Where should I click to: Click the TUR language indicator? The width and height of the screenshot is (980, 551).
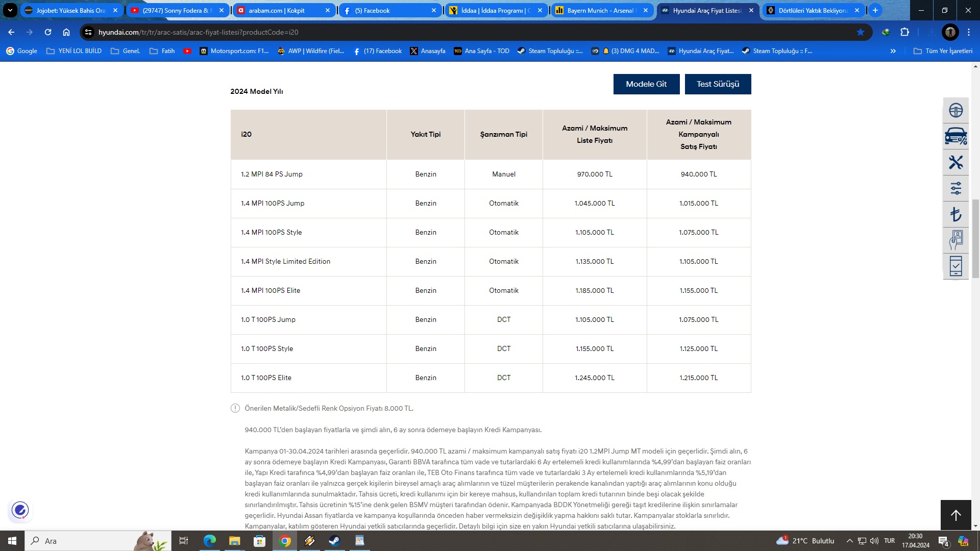[889, 541]
